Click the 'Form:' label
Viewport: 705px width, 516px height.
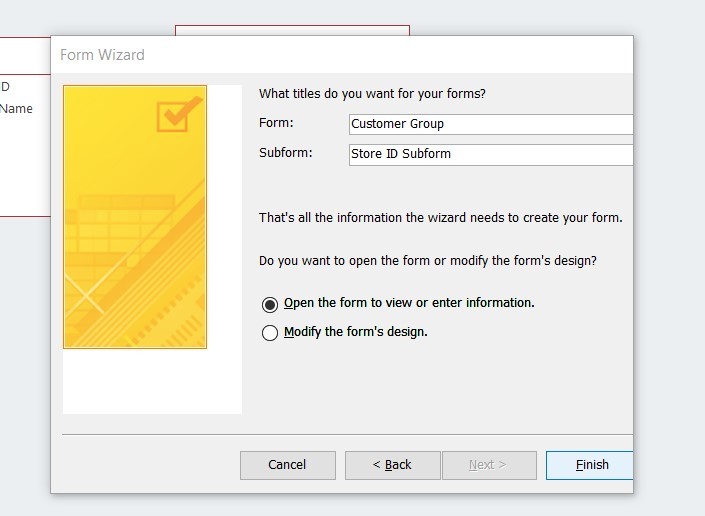point(276,123)
